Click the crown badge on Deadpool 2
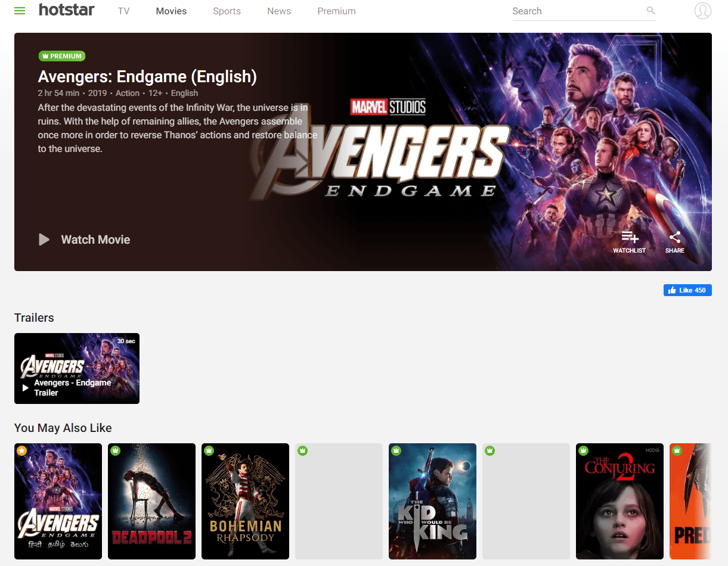The image size is (728, 566). click(115, 450)
